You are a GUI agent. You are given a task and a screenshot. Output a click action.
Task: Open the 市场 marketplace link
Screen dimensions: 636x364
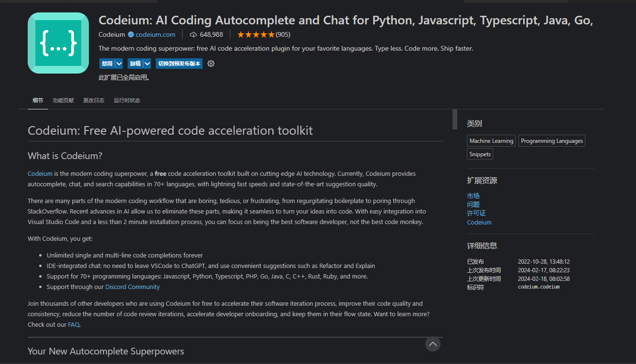(x=473, y=196)
